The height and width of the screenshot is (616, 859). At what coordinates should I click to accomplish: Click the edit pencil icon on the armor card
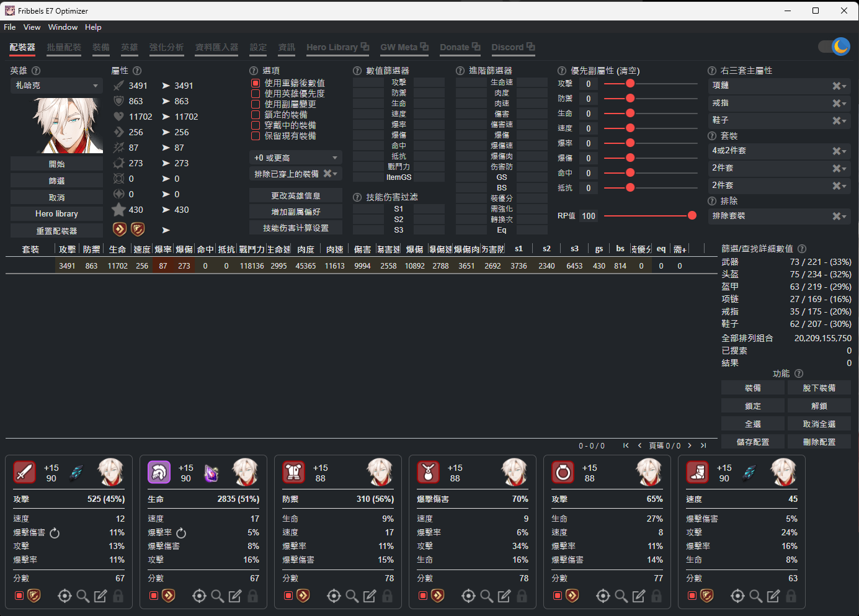(370, 596)
